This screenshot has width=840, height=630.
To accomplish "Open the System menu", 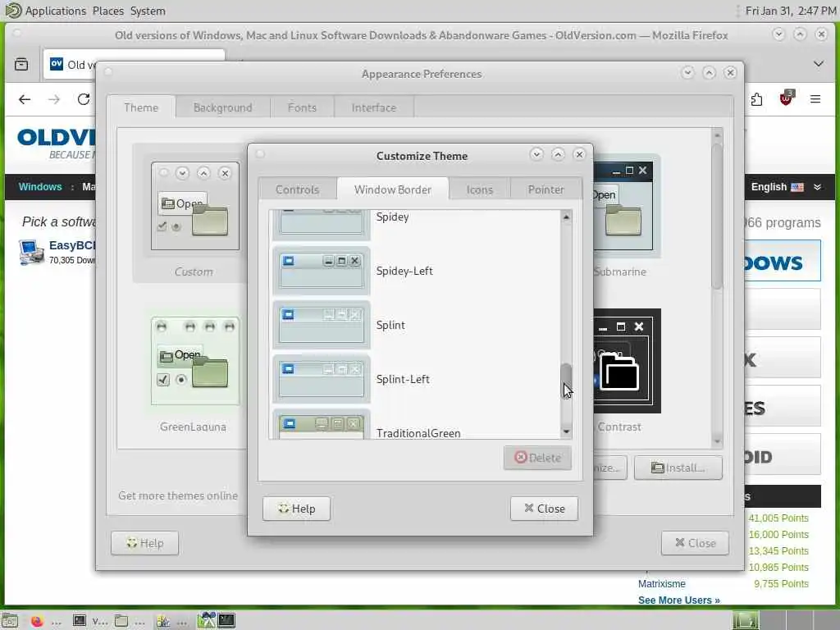I will [x=148, y=11].
